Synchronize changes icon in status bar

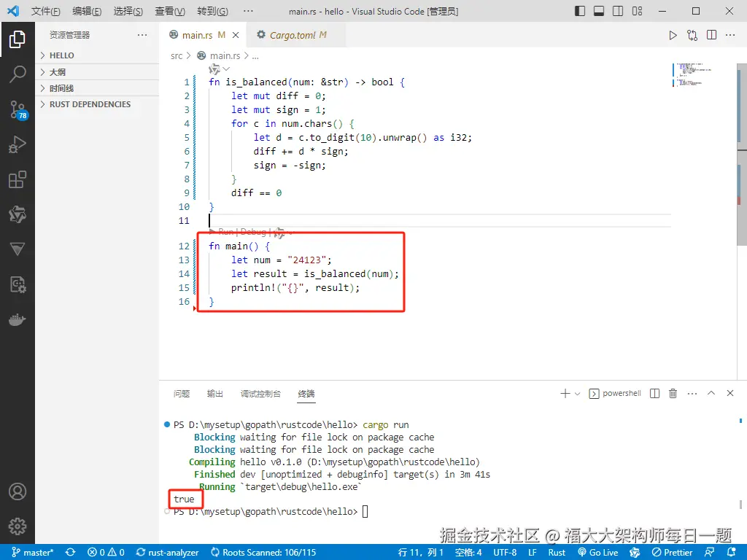pyautogui.click(x=71, y=553)
